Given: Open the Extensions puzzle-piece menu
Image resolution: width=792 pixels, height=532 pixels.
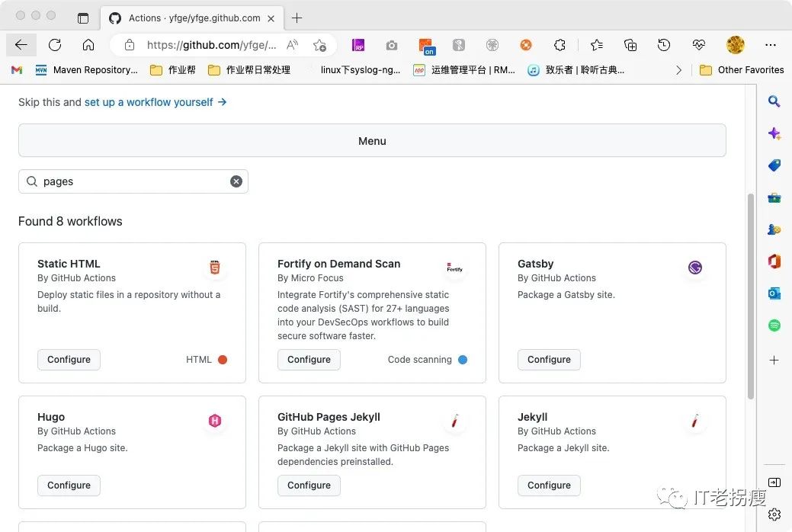Looking at the screenshot, I should [560, 45].
